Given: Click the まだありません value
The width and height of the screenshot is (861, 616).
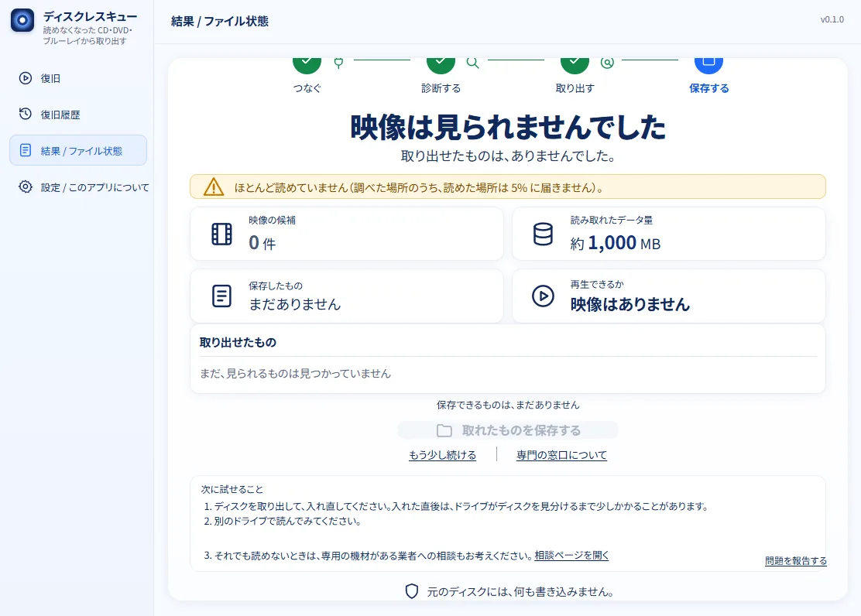Looking at the screenshot, I should coord(295,304).
